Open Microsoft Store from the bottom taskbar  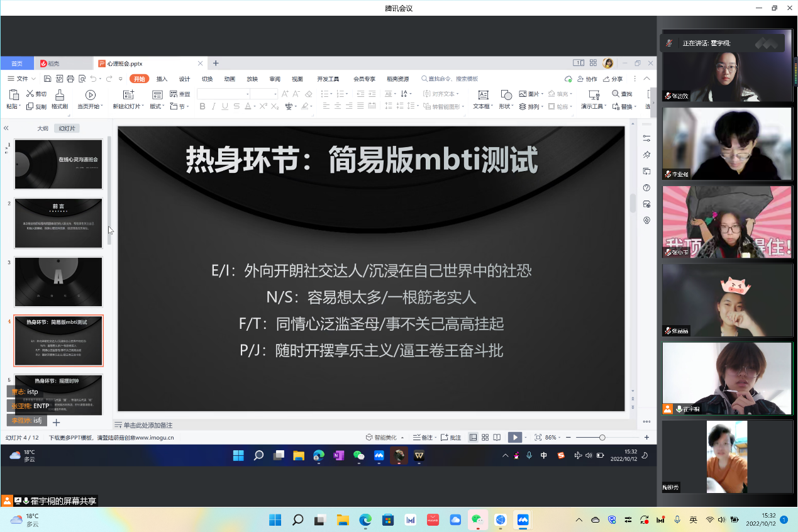coord(387,520)
